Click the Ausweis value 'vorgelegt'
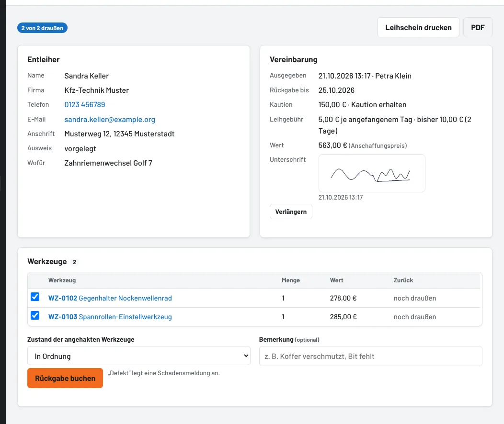 [80, 149]
